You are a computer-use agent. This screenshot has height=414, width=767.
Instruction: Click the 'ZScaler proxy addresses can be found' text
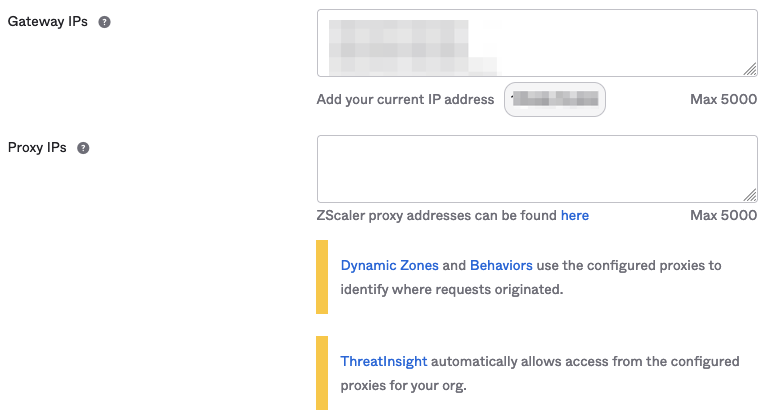[x=436, y=215]
